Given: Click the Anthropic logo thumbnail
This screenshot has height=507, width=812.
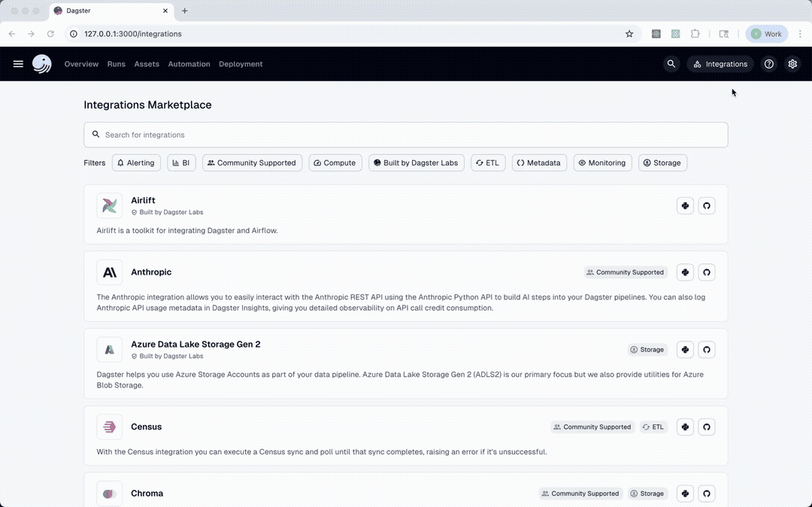Looking at the screenshot, I should [x=109, y=272].
